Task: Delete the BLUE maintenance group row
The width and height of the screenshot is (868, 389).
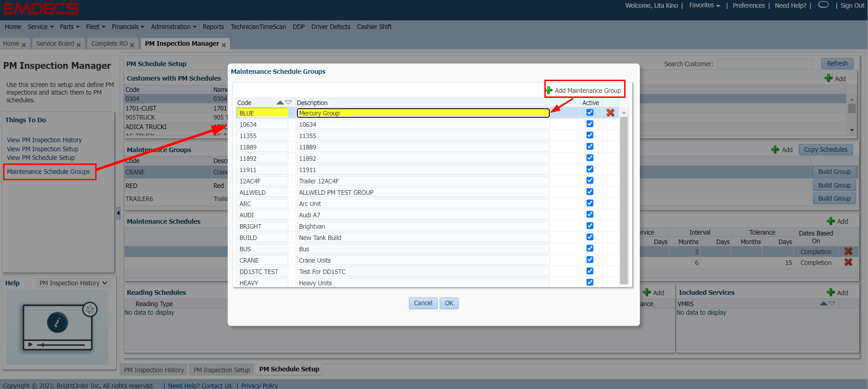Action: click(610, 113)
